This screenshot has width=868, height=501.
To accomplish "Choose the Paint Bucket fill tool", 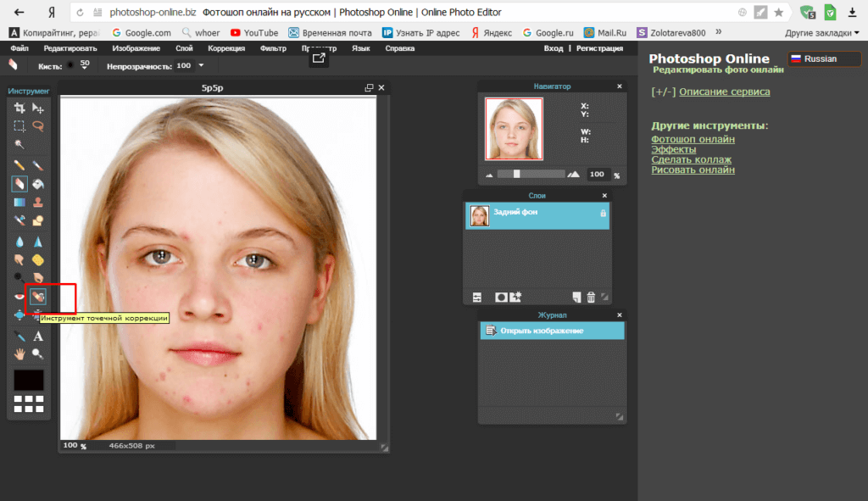I will [38, 183].
